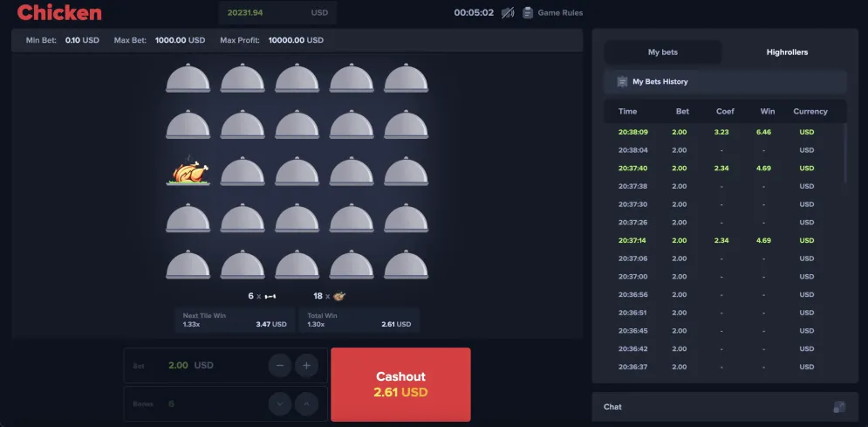This screenshot has width=868, height=427.
Task: Switch to the Highrollers tab
Action: click(787, 52)
